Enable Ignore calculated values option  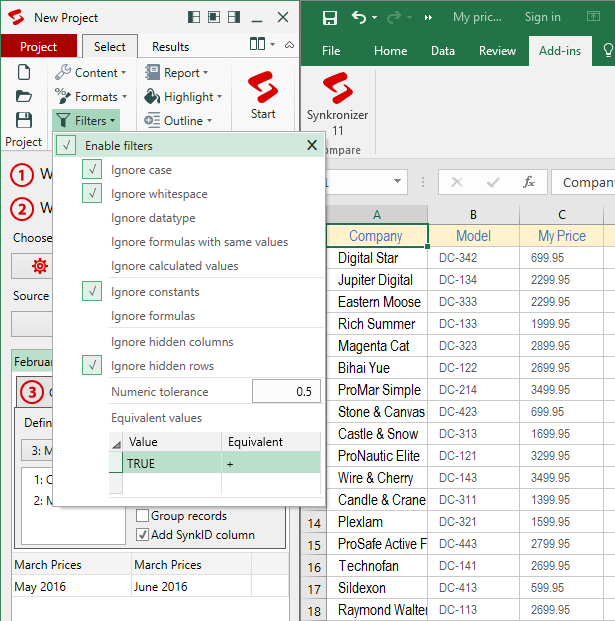(x=175, y=266)
